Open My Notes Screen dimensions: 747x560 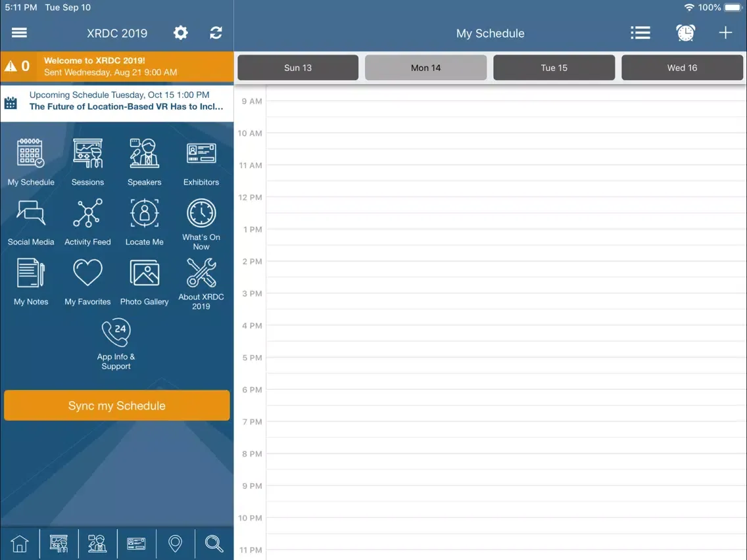point(31,282)
